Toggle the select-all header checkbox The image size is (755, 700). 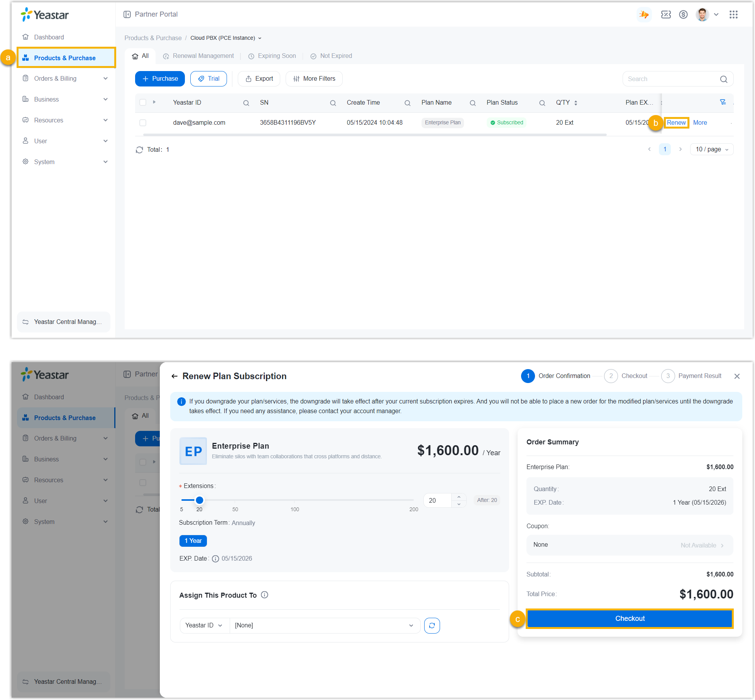click(143, 103)
